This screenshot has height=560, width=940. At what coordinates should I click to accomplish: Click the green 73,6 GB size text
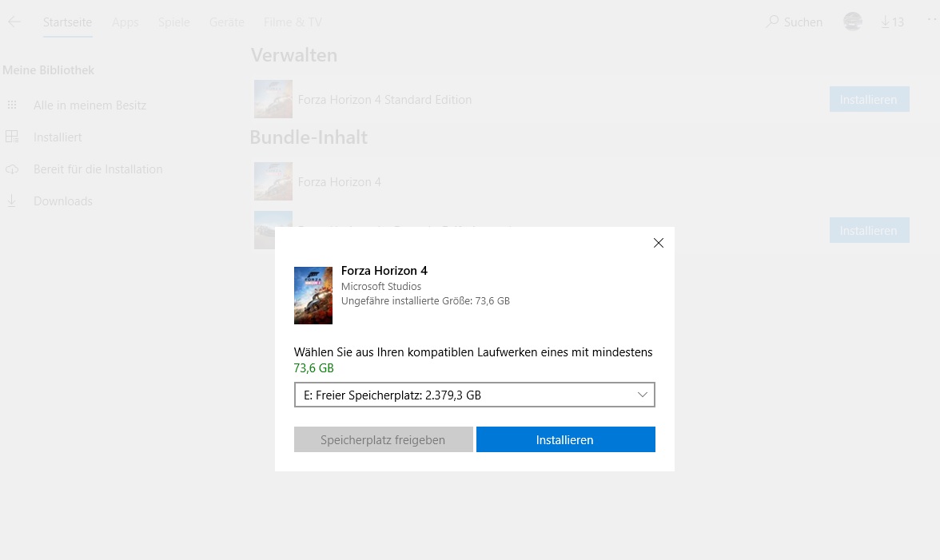point(313,367)
